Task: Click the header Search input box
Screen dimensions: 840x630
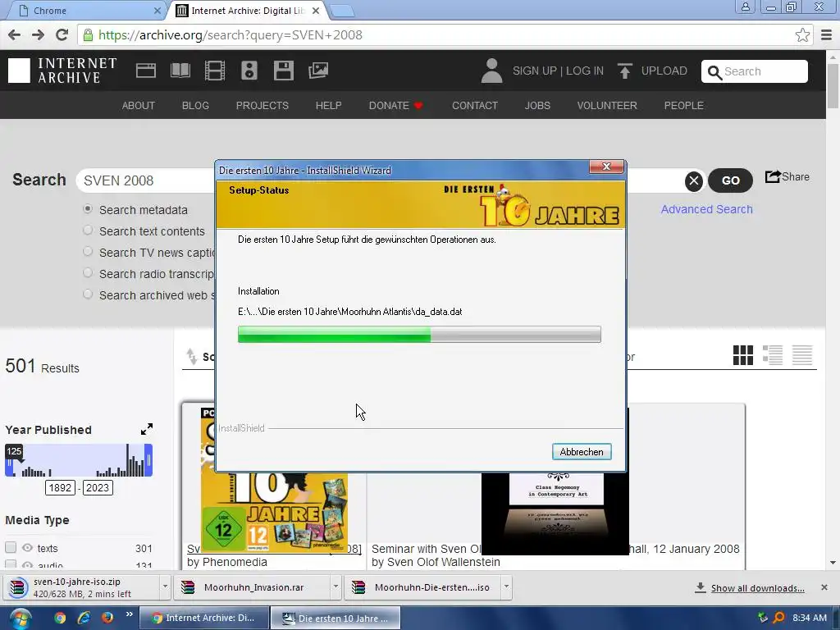Action: click(x=755, y=72)
